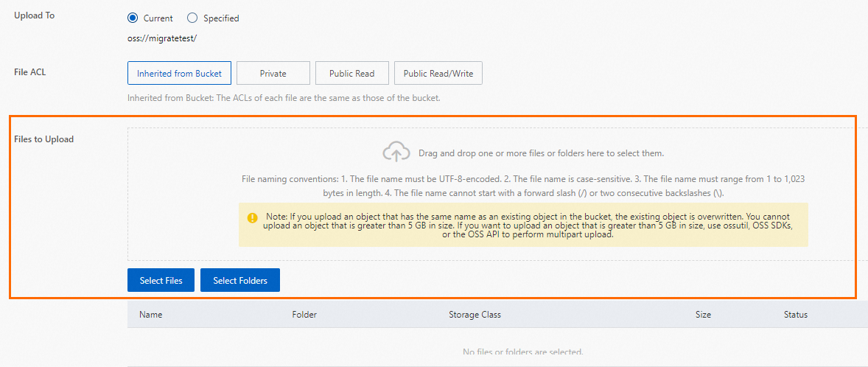The width and height of the screenshot is (868, 367).
Task: Click the Name column header
Action: (x=150, y=315)
